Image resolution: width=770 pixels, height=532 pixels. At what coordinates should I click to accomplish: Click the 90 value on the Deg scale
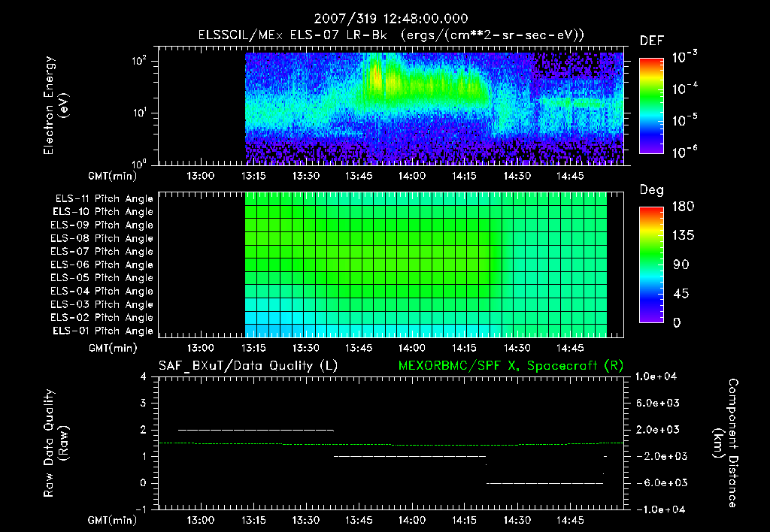click(x=681, y=265)
